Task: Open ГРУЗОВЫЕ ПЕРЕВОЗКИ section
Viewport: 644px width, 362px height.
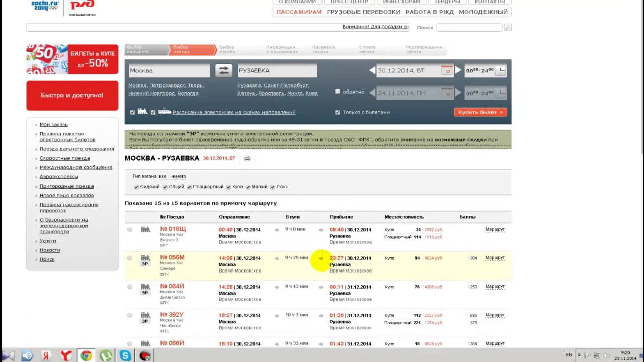Action: [x=363, y=12]
